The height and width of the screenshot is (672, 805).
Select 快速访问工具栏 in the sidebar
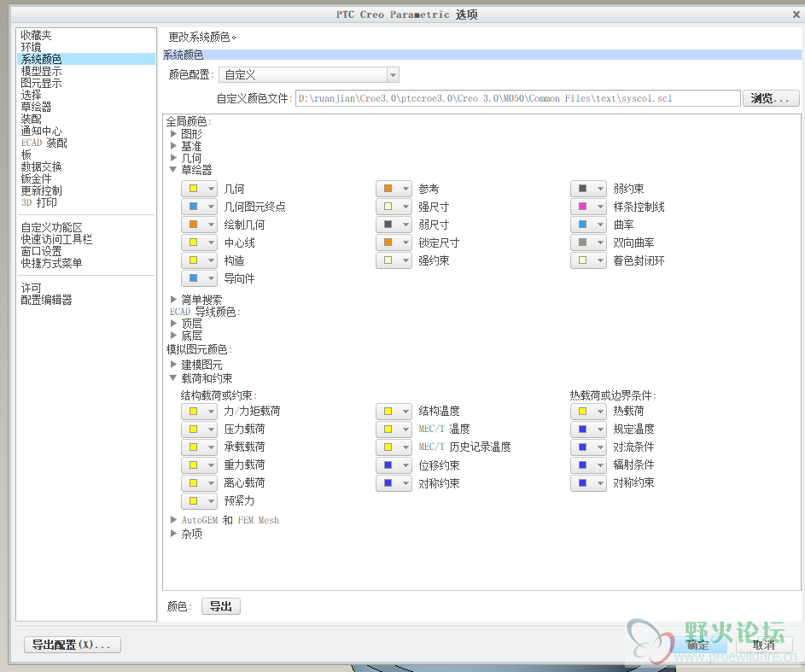[56, 239]
